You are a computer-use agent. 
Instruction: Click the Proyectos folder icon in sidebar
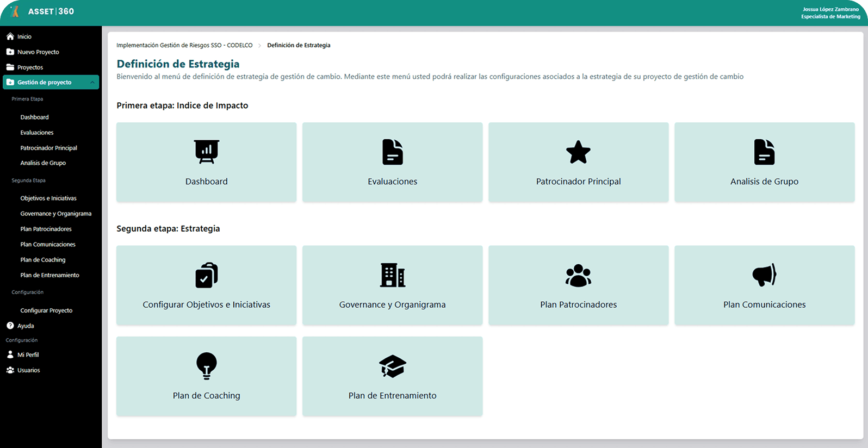point(10,67)
